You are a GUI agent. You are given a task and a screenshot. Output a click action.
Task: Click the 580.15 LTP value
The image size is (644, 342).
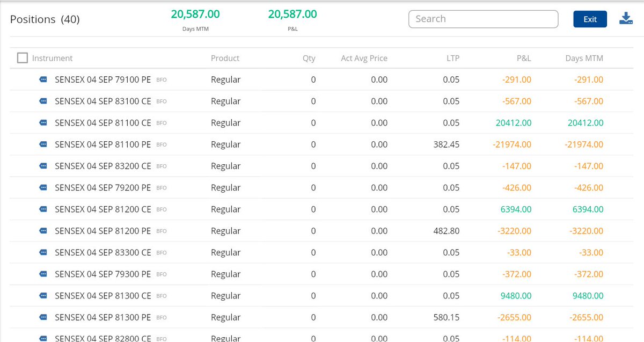click(x=447, y=317)
